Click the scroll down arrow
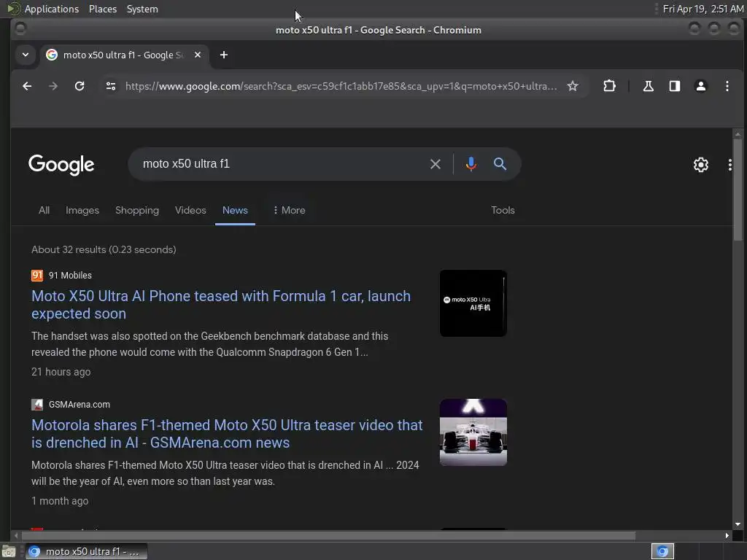 pyautogui.click(x=738, y=524)
